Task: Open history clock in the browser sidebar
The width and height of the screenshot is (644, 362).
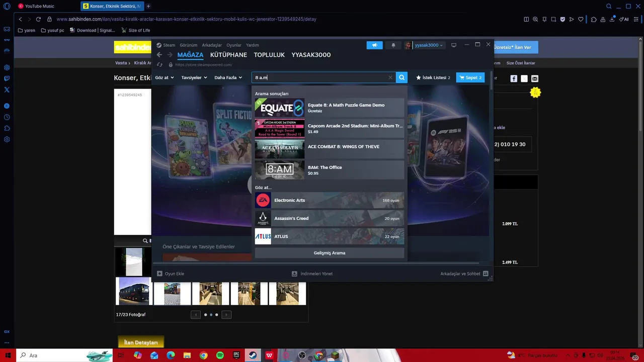Action: click(x=7, y=117)
